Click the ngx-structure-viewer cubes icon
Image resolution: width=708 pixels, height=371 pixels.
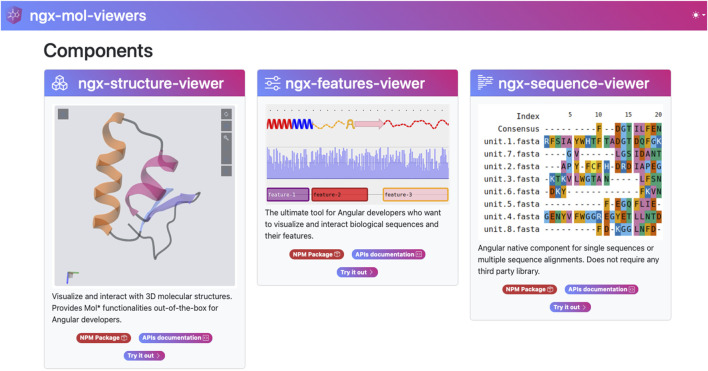60,83
